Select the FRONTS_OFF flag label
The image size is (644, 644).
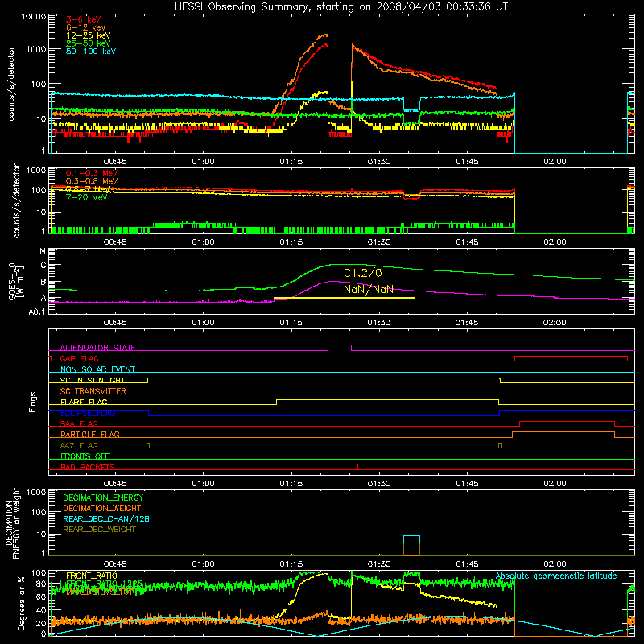click(85, 456)
